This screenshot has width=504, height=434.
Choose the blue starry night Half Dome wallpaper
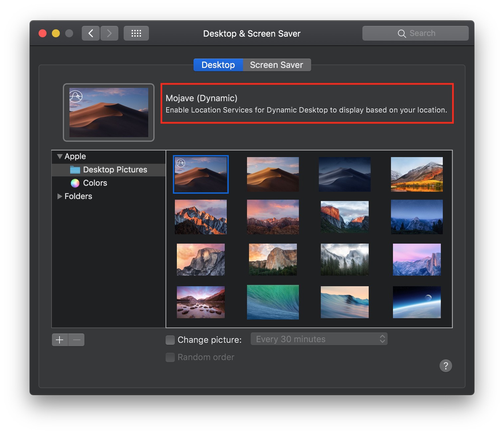(417, 217)
